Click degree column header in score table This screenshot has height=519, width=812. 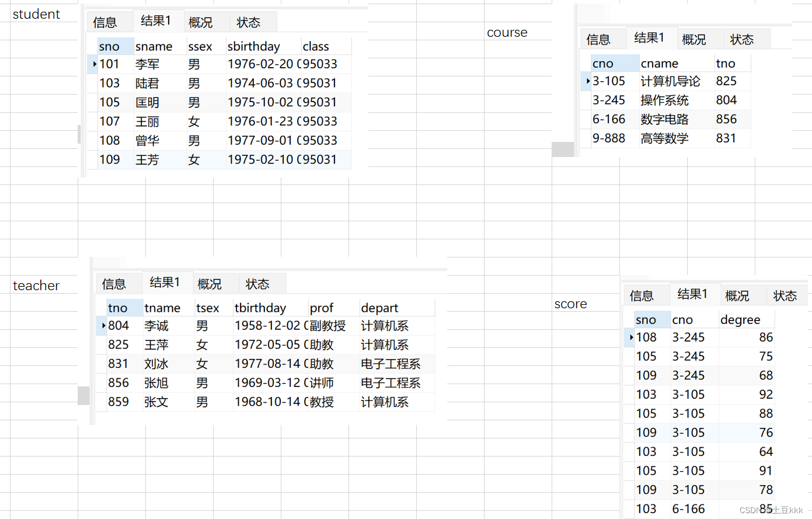[x=746, y=320]
